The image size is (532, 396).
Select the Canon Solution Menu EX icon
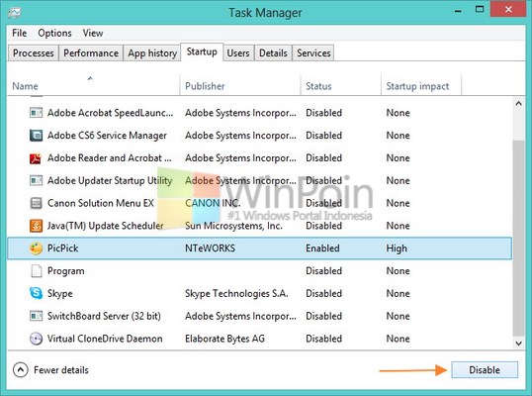point(36,203)
